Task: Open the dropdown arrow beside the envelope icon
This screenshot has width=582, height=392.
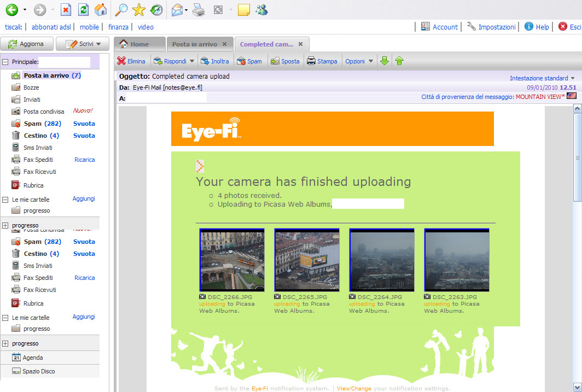Action: 187,10
